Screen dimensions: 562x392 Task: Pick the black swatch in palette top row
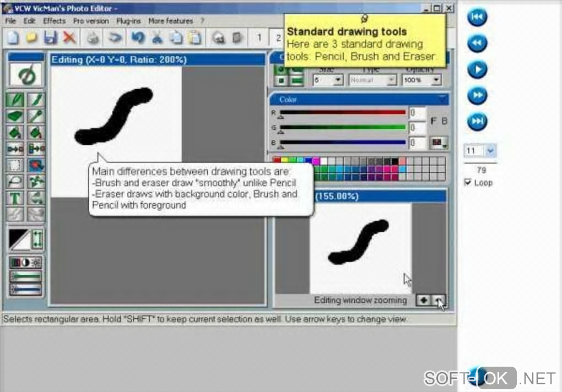395,160
